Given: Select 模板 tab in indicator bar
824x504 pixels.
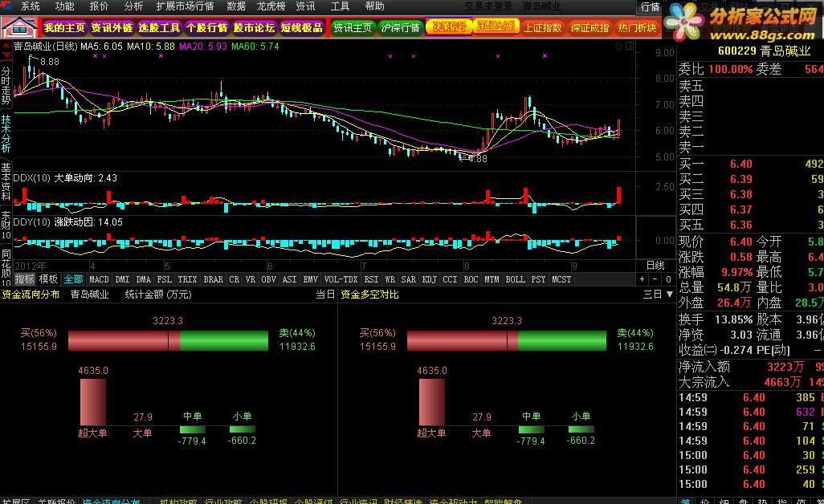Looking at the screenshot, I should click(48, 279).
